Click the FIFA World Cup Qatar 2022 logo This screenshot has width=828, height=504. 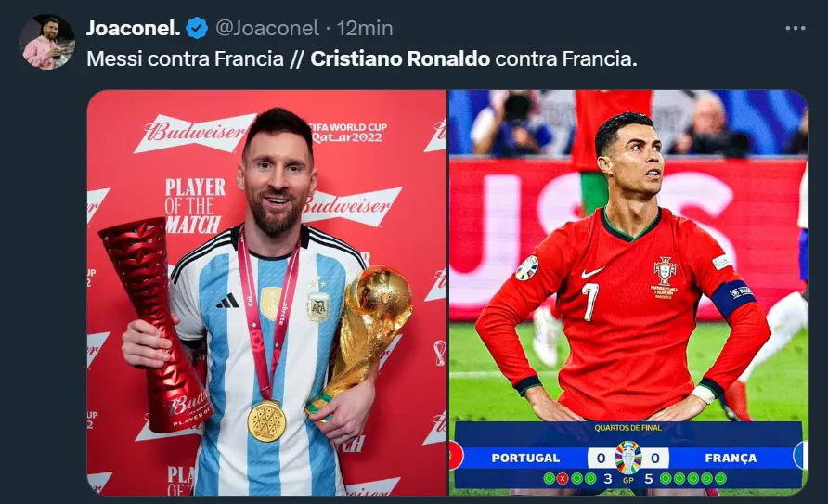(348, 133)
